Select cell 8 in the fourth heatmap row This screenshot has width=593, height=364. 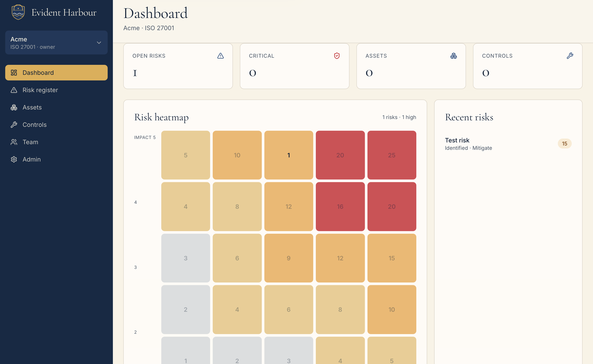pos(340,310)
